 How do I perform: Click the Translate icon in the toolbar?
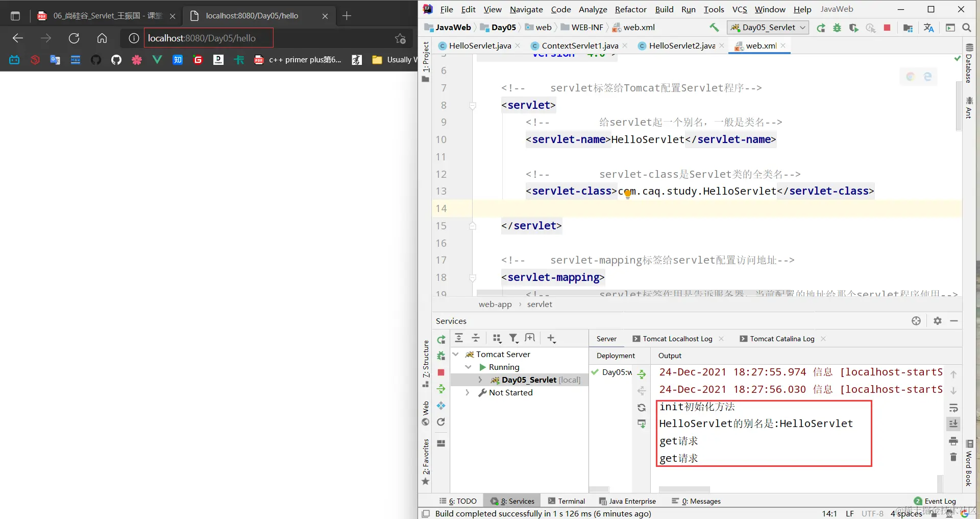pos(929,28)
